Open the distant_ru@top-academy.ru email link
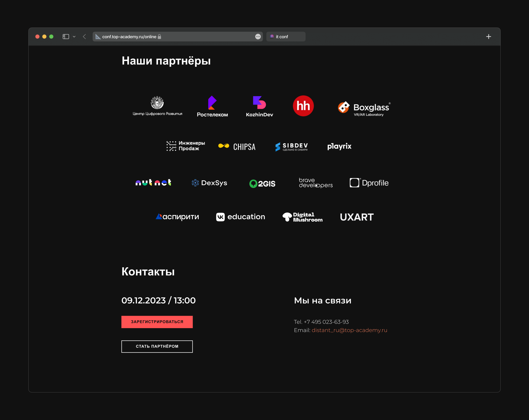The width and height of the screenshot is (529, 420). (x=349, y=330)
